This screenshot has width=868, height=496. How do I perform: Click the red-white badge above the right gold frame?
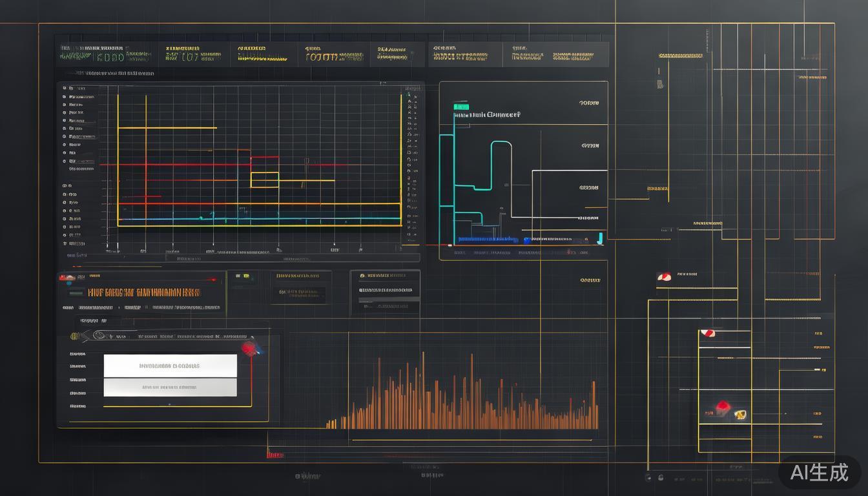(x=663, y=277)
